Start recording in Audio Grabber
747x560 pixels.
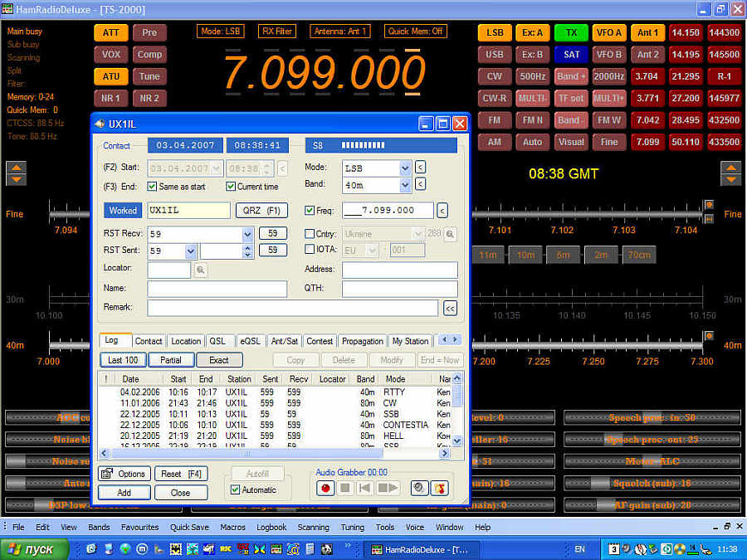coord(325,488)
